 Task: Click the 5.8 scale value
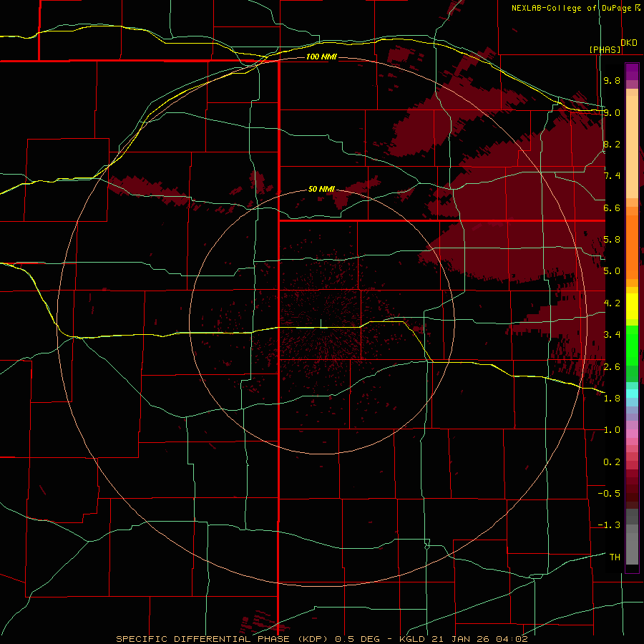click(x=612, y=240)
